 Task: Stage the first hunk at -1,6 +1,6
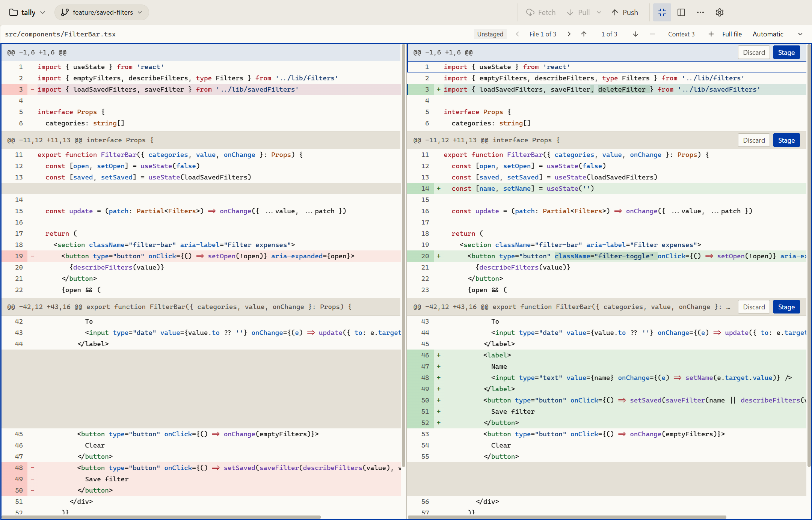point(786,53)
